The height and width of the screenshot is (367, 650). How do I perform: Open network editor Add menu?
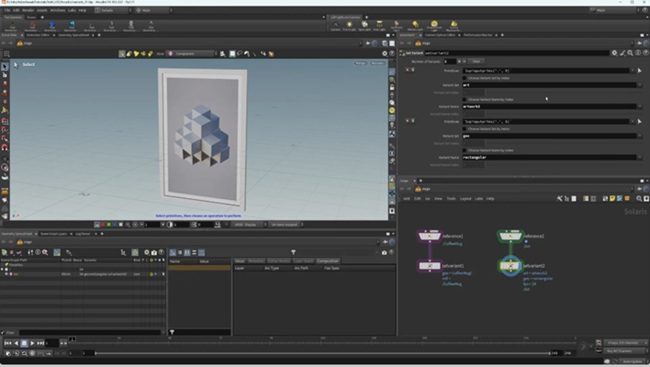pyautogui.click(x=407, y=199)
